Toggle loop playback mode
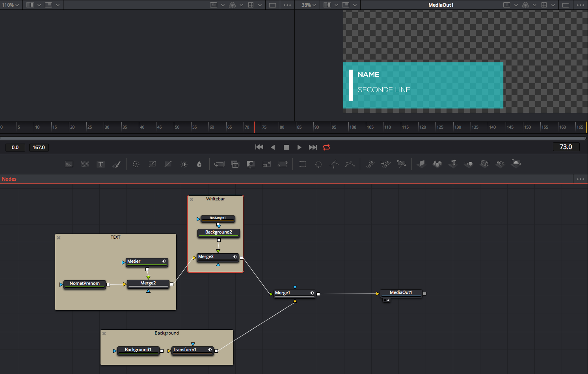Image resolution: width=588 pixels, height=374 pixels. click(326, 147)
